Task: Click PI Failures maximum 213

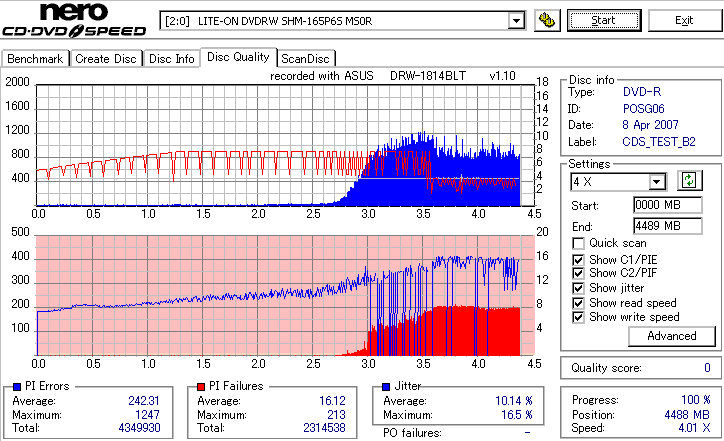Action: pos(336,415)
